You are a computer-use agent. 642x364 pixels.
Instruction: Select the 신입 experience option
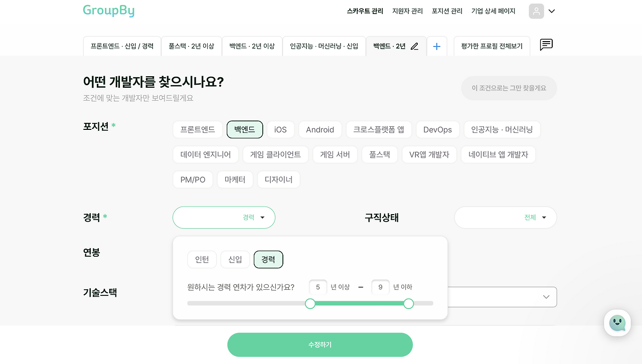point(235,259)
